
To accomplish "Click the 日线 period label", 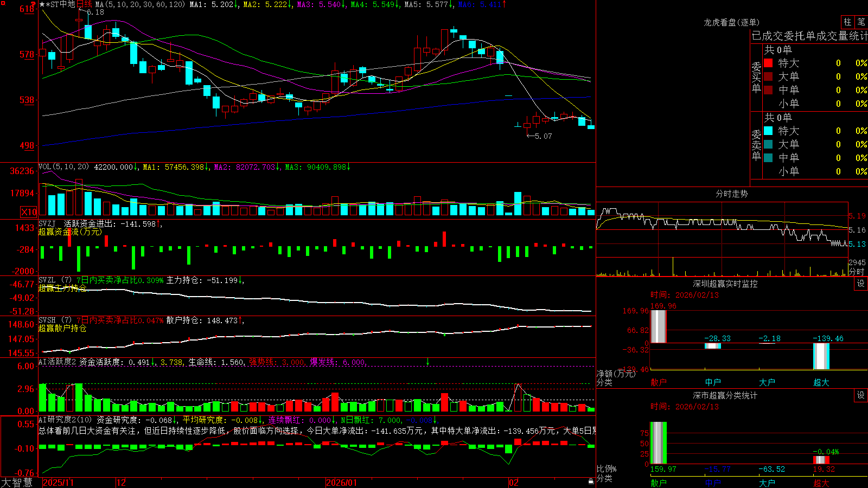I will pos(84,4).
